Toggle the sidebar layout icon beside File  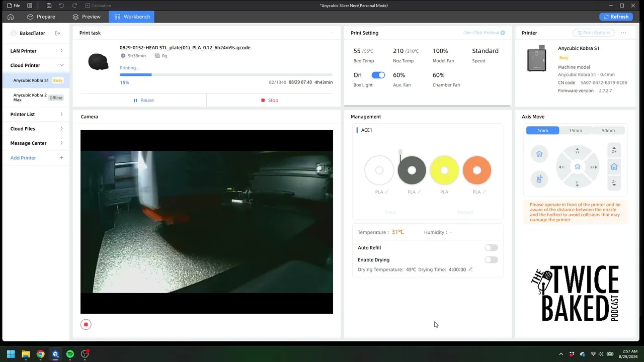[x=30, y=6]
